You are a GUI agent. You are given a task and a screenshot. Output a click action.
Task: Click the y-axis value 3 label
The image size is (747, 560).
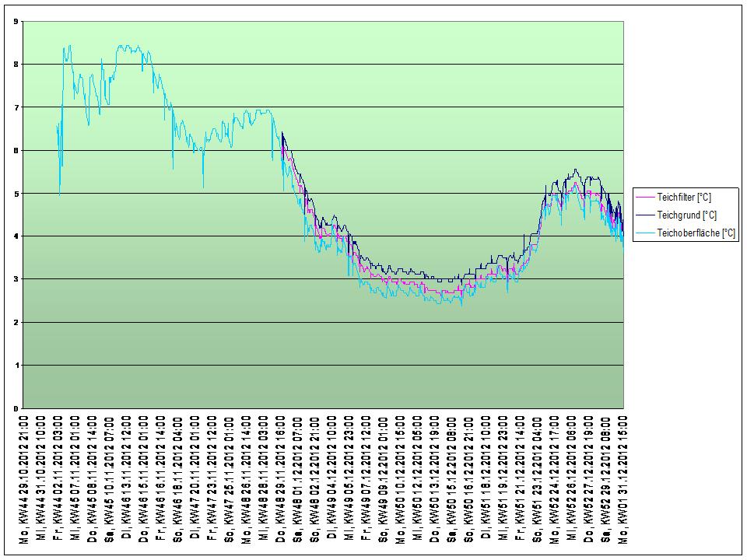[x=16, y=279]
